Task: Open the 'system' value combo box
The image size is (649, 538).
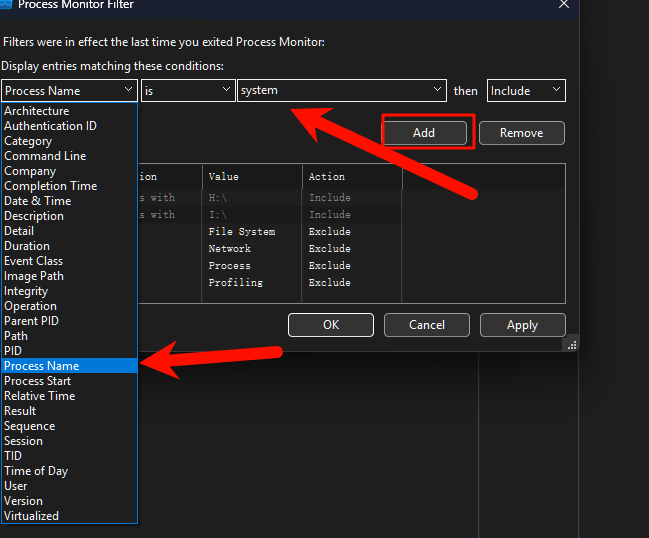Action: coord(342,91)
